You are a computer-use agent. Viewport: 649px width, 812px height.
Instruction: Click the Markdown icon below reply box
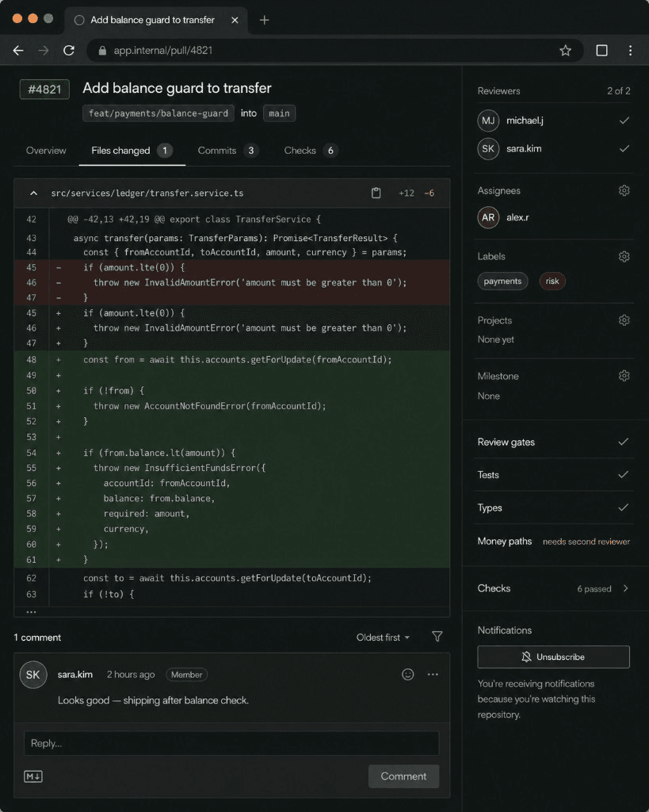[x=33, y=776]
